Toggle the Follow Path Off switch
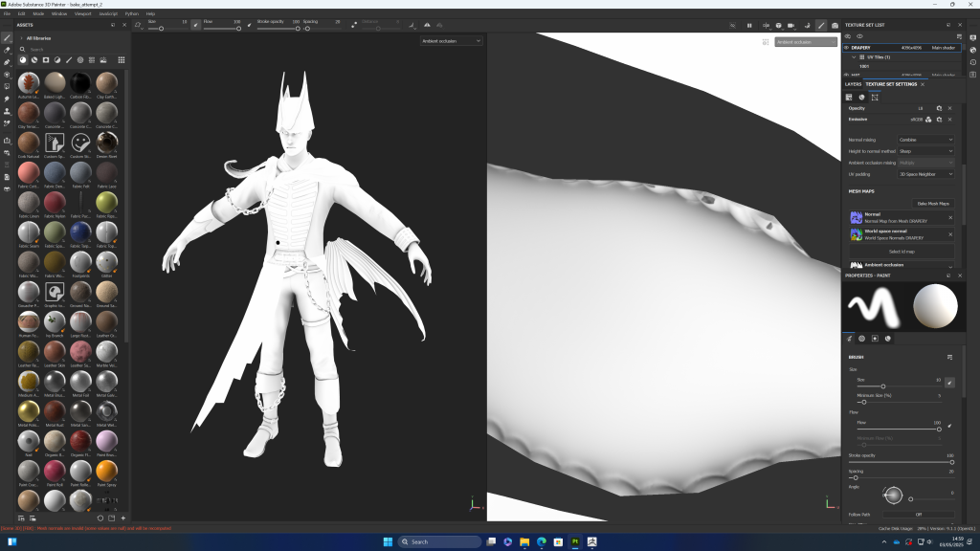Image resolution: width=980 pixels, height=551 pixels. coord(918,514)
